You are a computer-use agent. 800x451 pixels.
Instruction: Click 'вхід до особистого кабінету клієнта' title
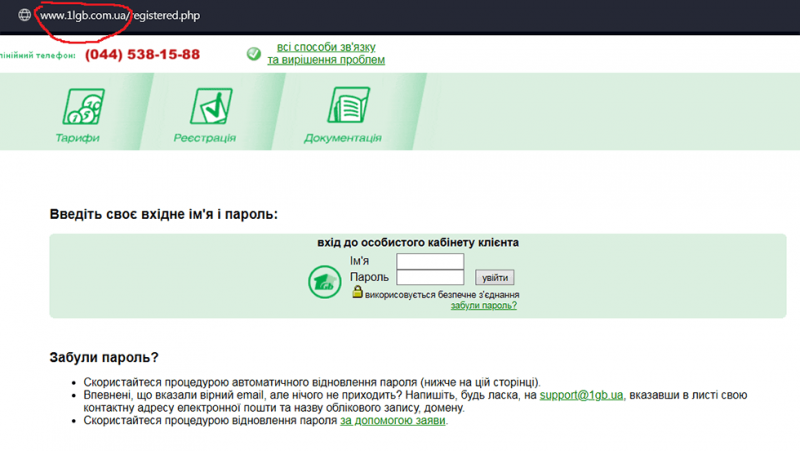(418, 242)
